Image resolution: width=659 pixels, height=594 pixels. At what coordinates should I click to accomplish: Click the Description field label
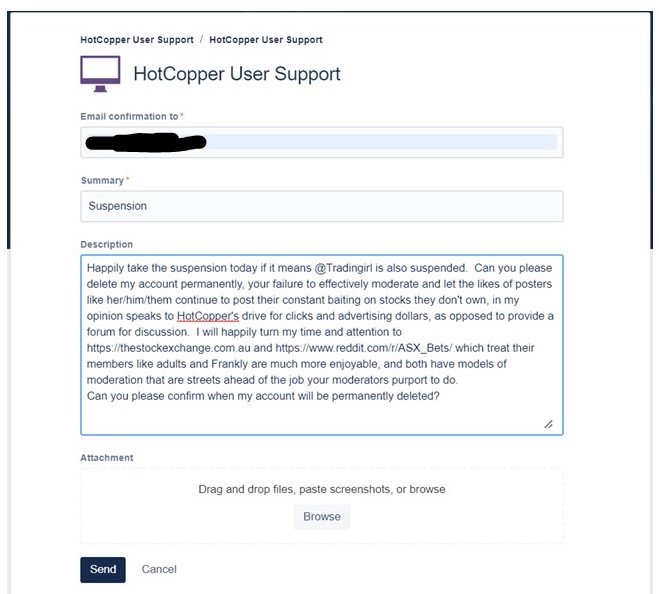coord(107,244)
